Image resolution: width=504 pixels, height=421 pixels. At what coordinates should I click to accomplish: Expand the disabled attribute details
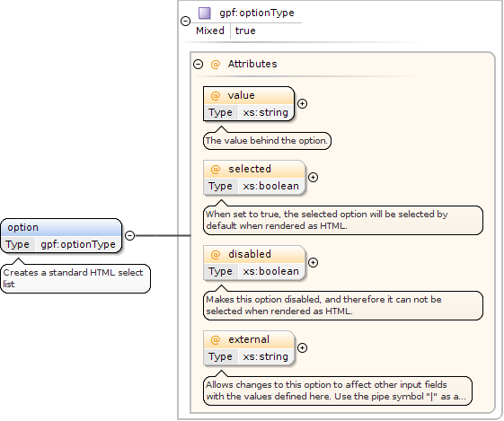point(313,263)
